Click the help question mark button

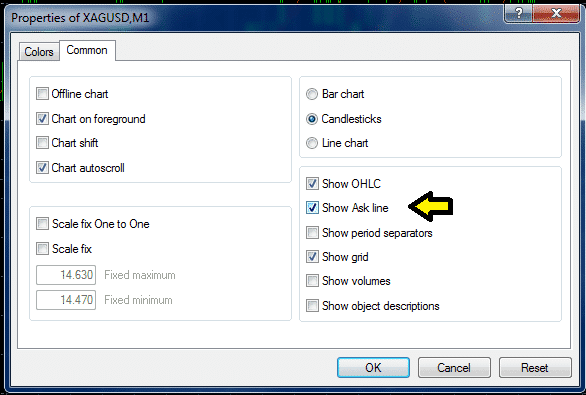pos(519,14)
